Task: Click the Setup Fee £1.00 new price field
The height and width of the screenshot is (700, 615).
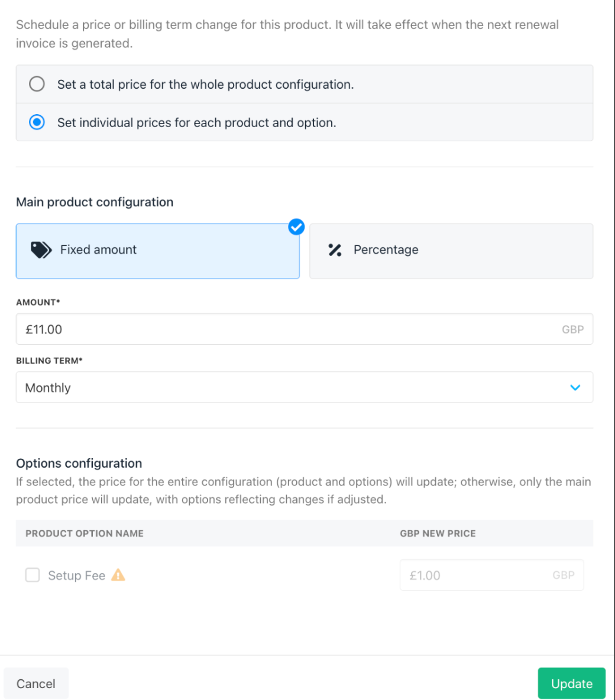Action: 492,575
